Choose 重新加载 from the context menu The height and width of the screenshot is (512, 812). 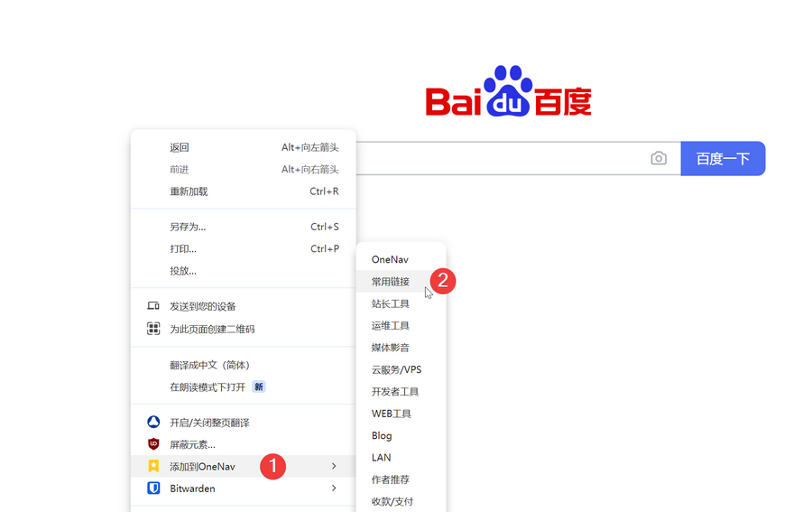(x=244, y=191)
